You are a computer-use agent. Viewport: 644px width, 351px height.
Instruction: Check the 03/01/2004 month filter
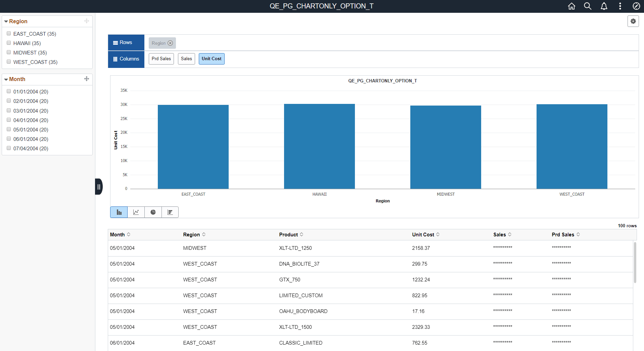pos(8,110)
